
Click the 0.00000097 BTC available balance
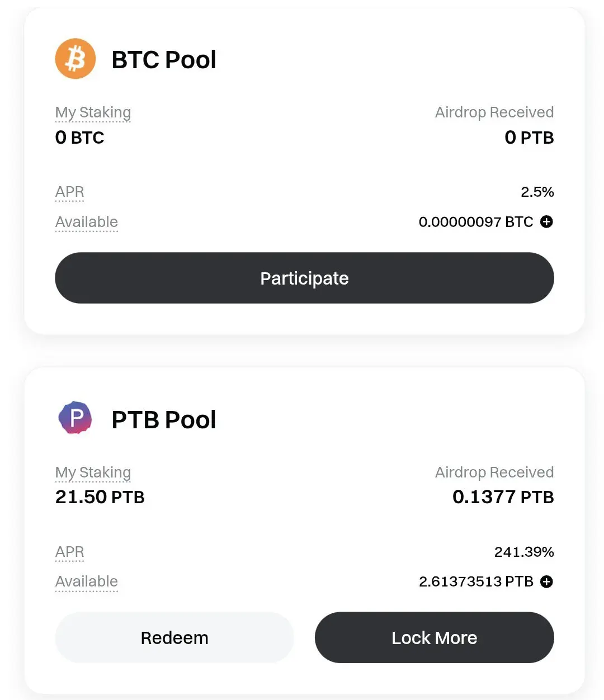(476, 222)
